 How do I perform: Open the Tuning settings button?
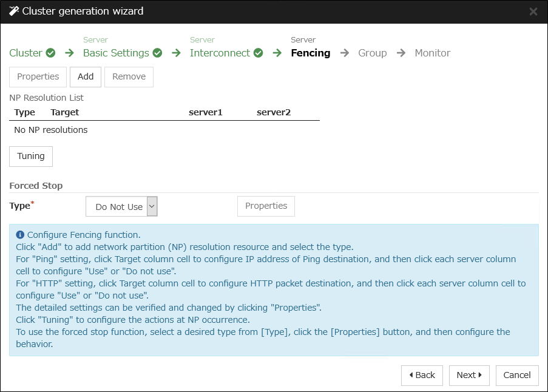(x=31, y=156)
